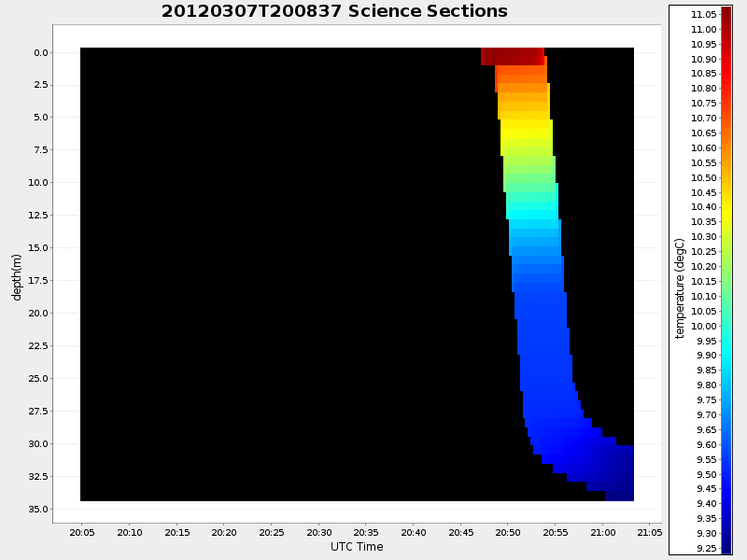This screenshot has width=747, height=560.
Task: Click colorbar value 9.80
Action: 707,385
